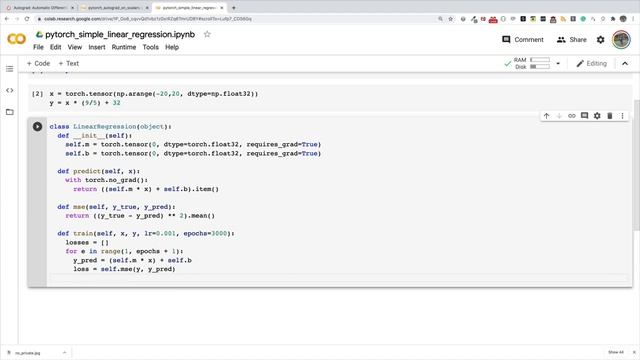Open the View menu
Image resolution: width=640 pixels, height=360 pixels.
point(75,47)
